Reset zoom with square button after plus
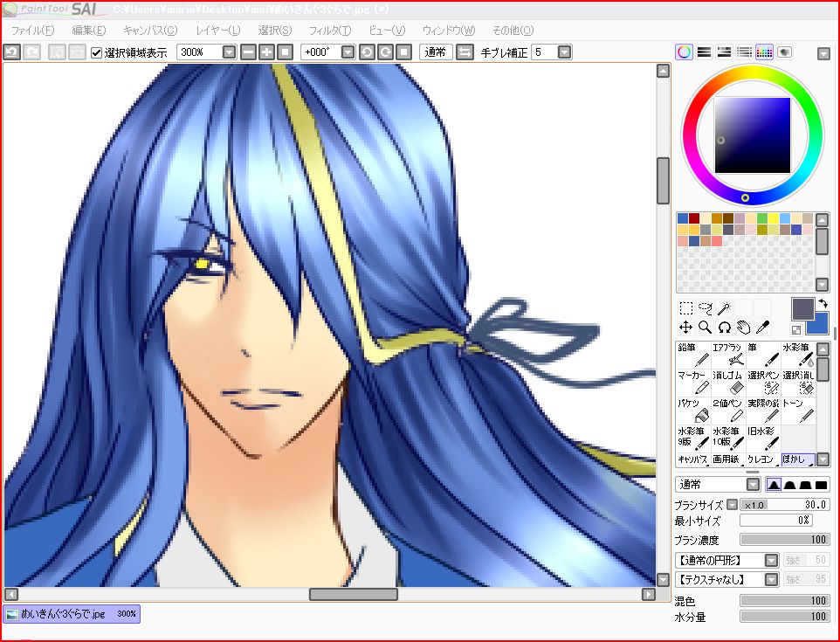Image resolution: width=840 pixels, height=642 pixels. click(x=285, y=52)
